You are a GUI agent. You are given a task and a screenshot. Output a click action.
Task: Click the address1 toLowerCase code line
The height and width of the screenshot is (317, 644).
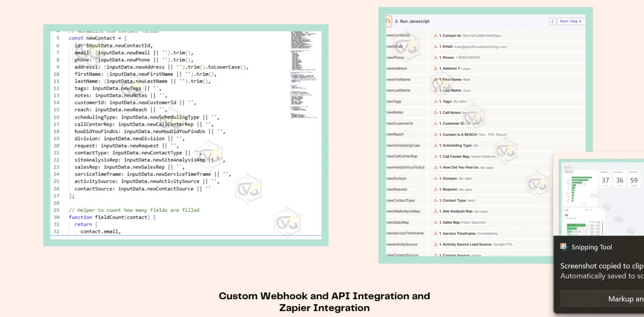click(x=162, y=67)
